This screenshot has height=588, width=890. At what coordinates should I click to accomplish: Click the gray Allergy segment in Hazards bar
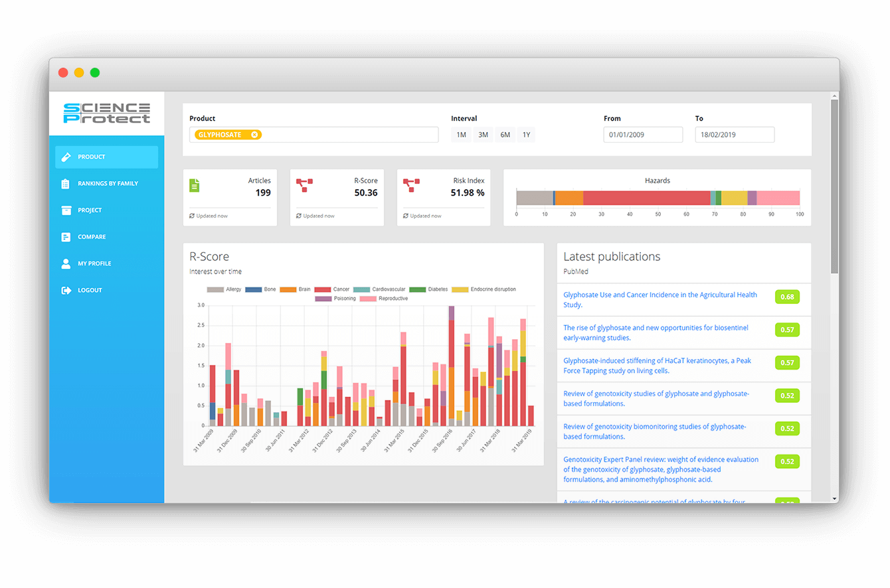point(535,198)
